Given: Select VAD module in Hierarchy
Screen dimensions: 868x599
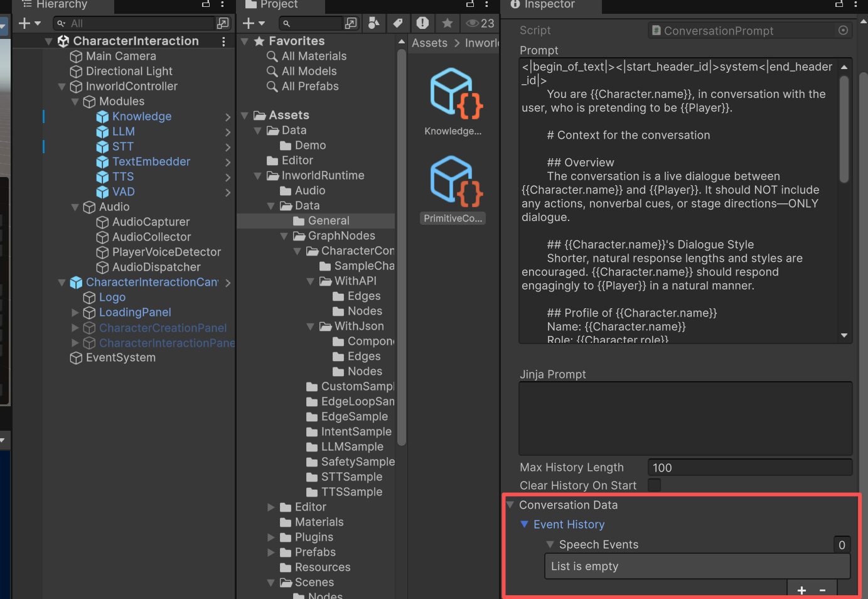Looking at the screenshot, I should coord(124,192).
